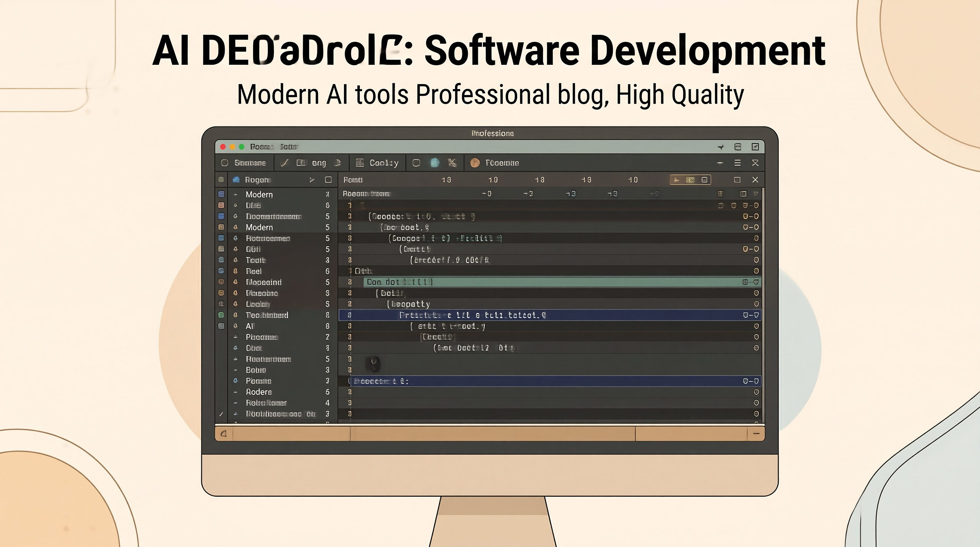Expand the dash marker before the 'Rodere' row
The height and width of the screenshot is (547, 980).
click(x=235, y=392)
